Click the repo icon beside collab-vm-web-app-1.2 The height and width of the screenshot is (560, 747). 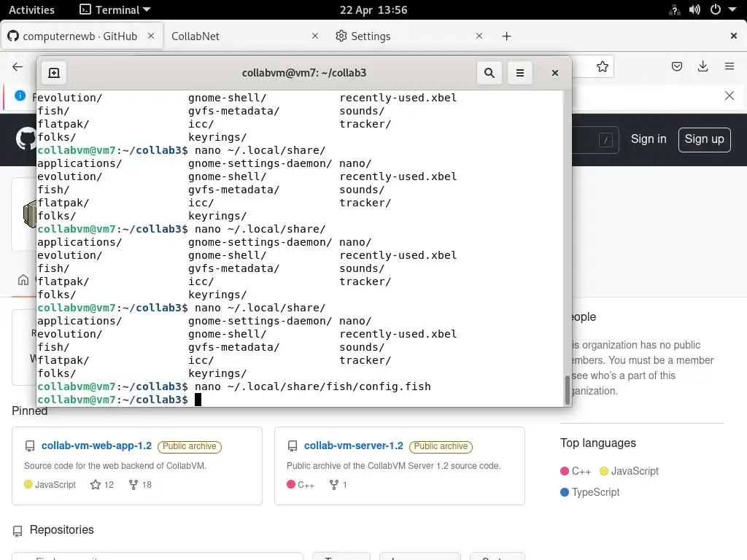(x=29, y=446)
